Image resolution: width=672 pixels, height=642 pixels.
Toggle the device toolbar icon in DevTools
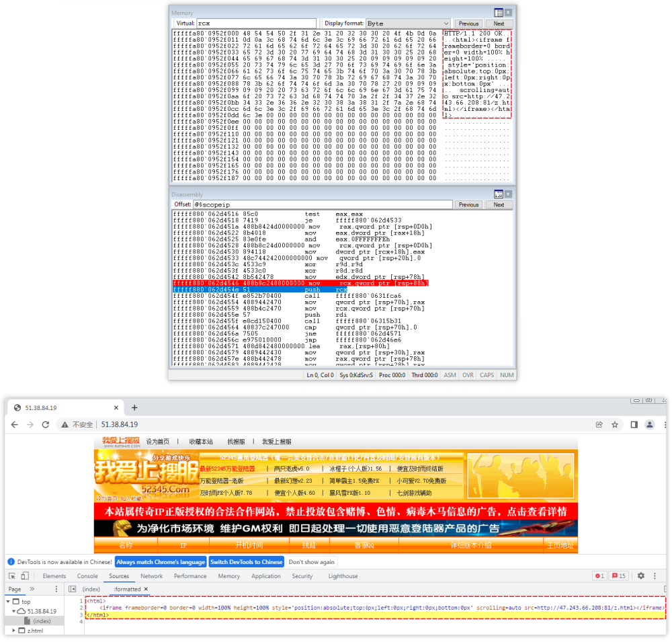click(x=25, y=576)
